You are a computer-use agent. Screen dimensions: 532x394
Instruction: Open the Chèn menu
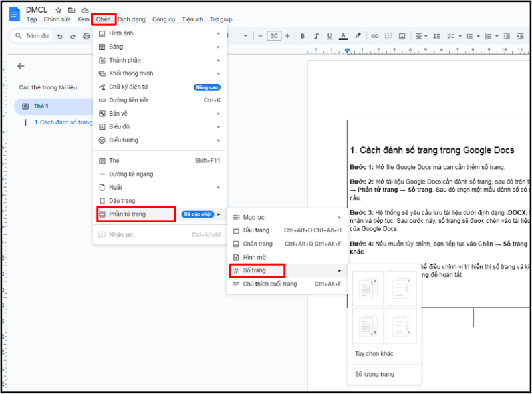tap(103, 19)
